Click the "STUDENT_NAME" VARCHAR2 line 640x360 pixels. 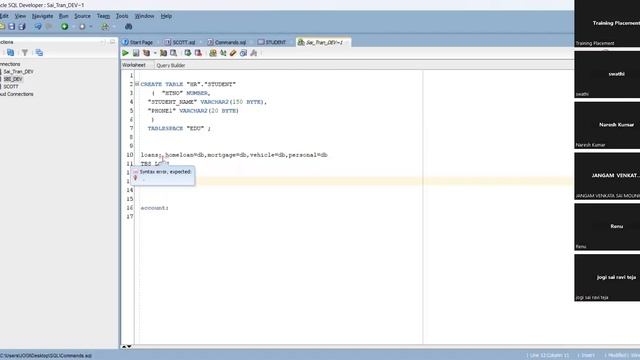point(207,102)
